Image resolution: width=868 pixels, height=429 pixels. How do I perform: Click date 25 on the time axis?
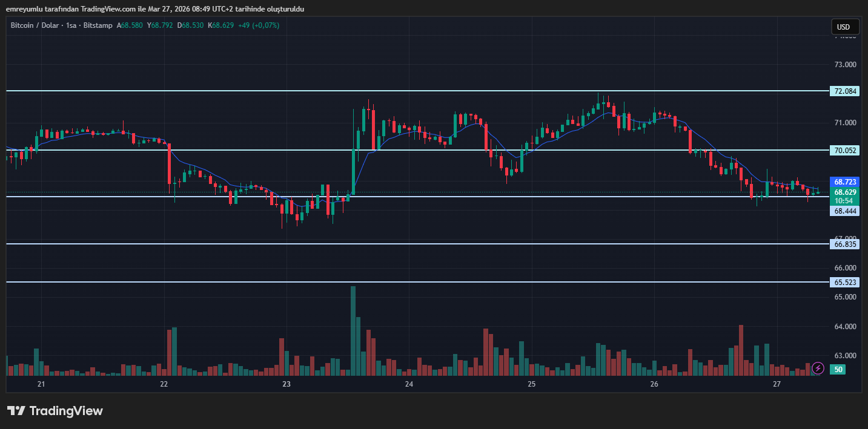[531, 384]
